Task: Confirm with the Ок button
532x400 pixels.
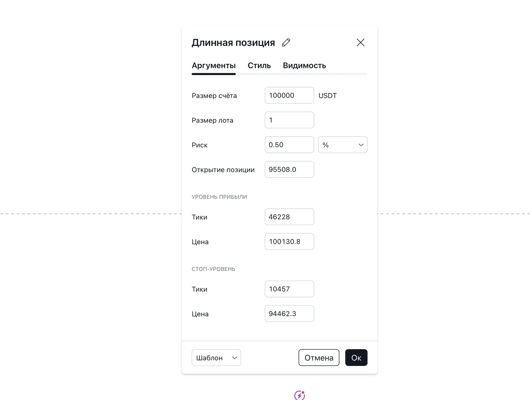Action: (x=356, y=358)
